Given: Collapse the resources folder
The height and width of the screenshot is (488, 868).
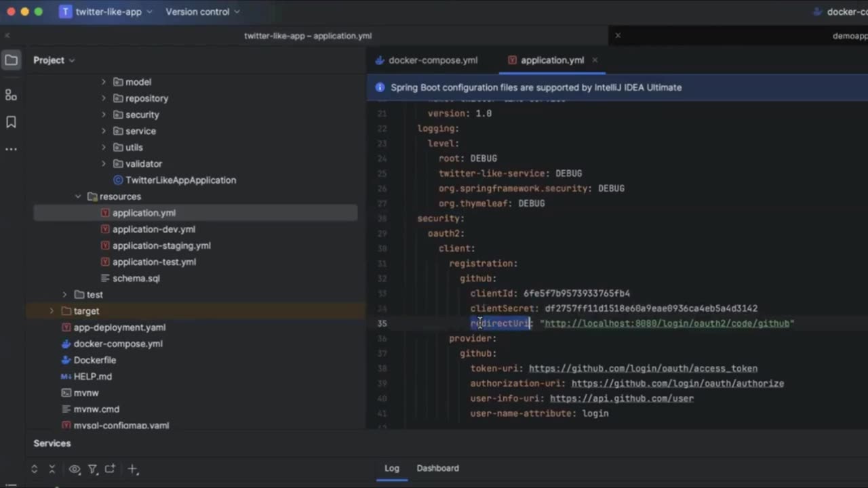Looking at the screenshot, I should coord(78,197).
